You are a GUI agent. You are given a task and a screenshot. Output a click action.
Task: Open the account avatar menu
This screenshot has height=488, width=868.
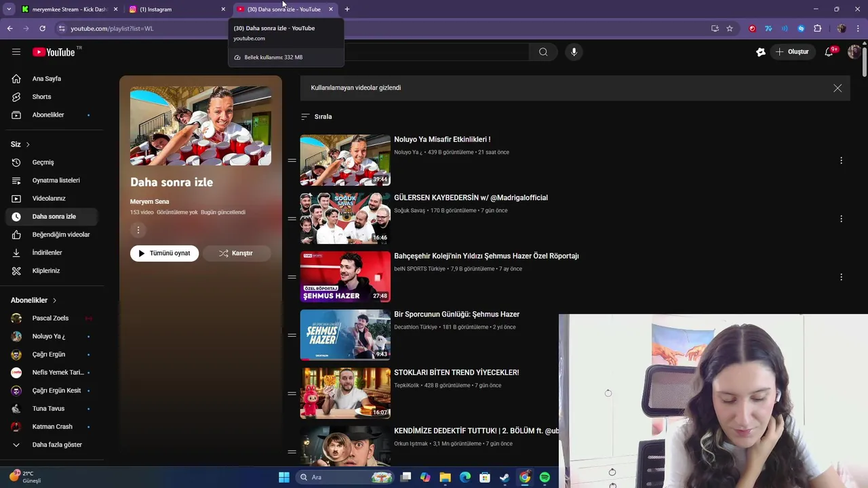tap(854, 52)
